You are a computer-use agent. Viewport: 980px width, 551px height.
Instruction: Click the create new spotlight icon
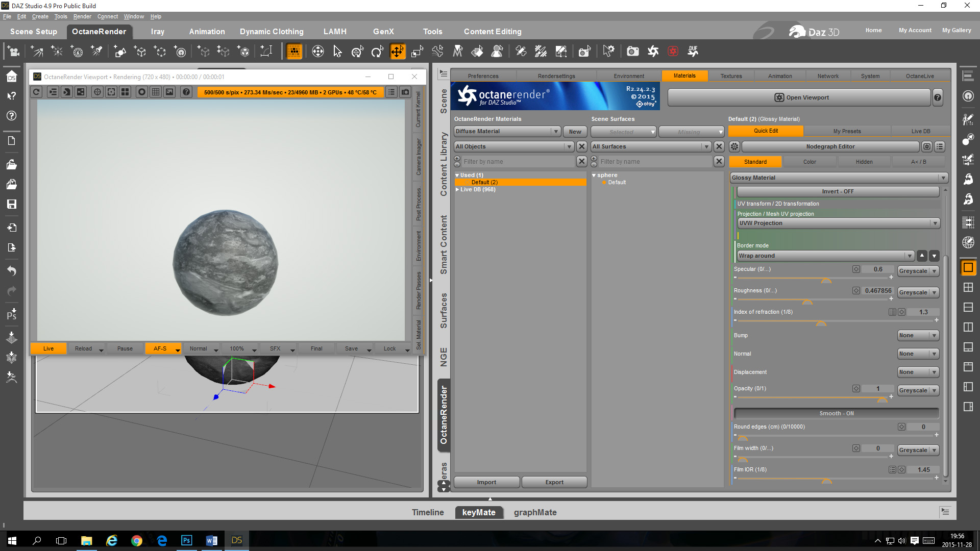tap(96, 51)
